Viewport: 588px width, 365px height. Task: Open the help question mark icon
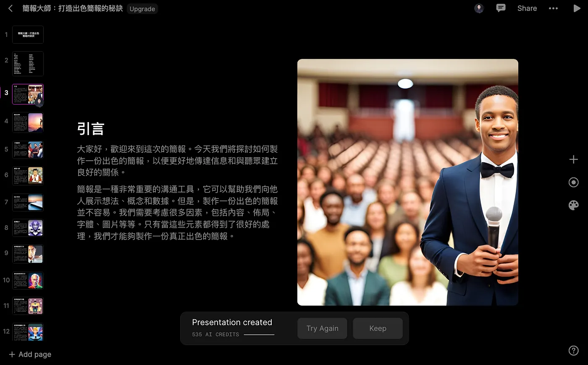pyautogui.click(x=573, y=350)
